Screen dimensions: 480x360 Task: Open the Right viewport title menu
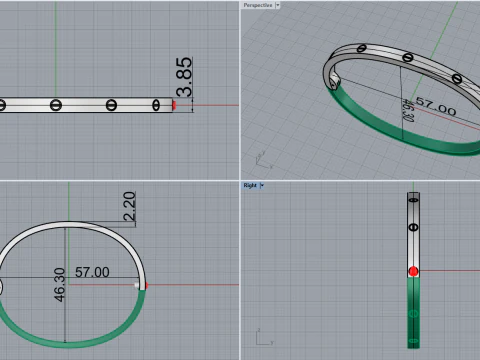click(250, 185)
